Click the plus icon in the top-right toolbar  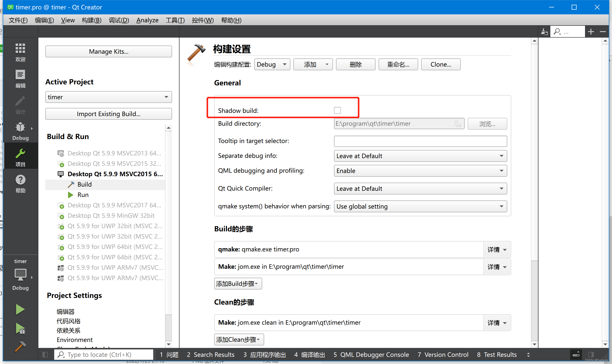tap(591, 31)
